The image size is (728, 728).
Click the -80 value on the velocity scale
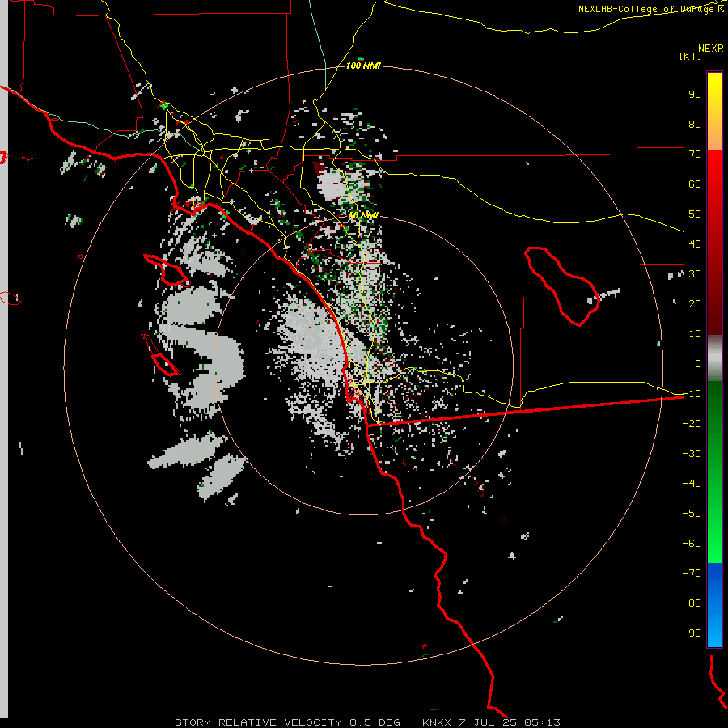coord(692,603)
